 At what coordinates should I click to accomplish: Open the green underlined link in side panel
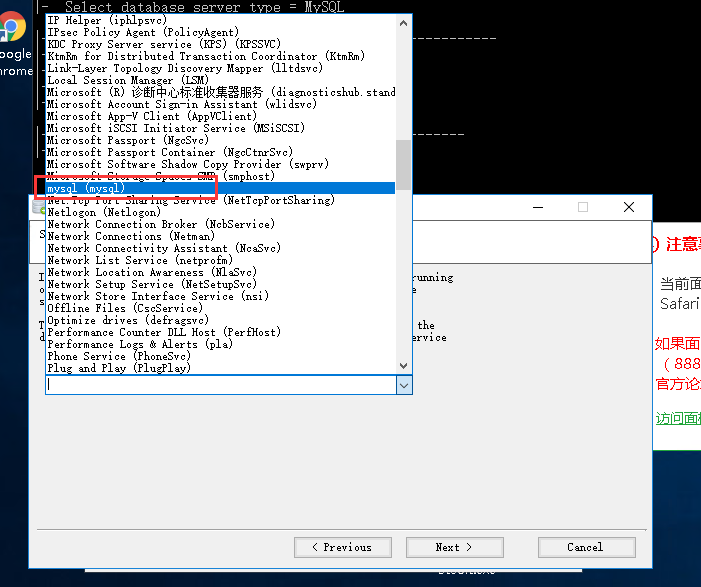(678, 418)
